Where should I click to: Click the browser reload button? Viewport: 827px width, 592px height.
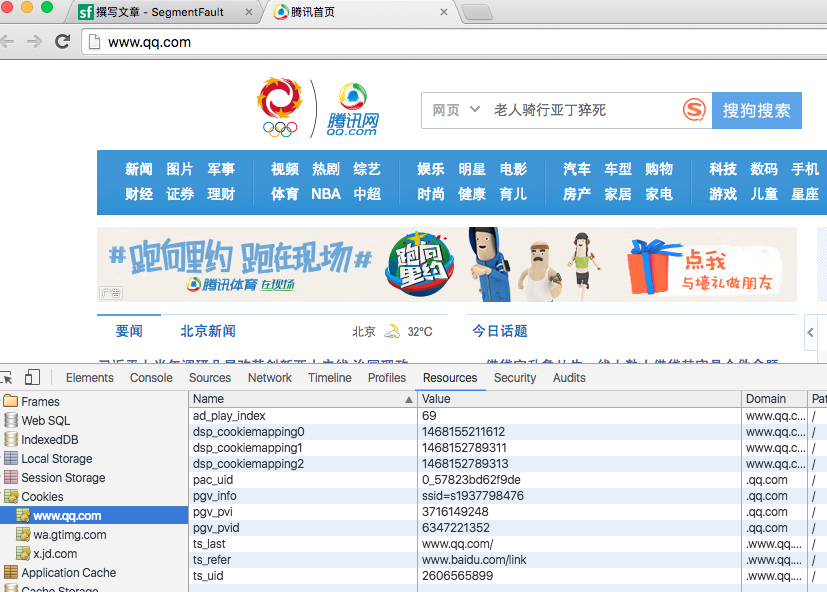[x=62, y=41]
